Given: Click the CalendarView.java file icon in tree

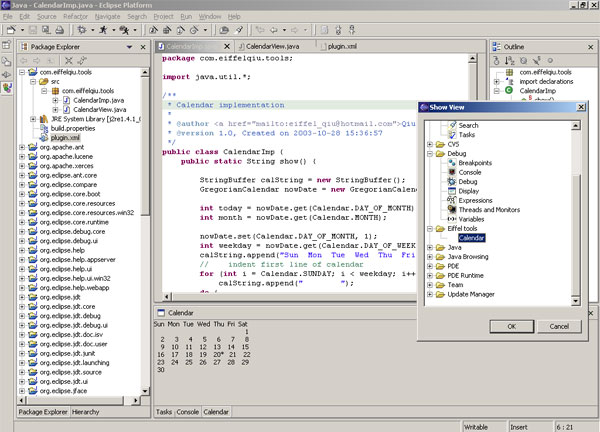Looking at the screenshot, I should pyautogui.click(x=66, y=109).
